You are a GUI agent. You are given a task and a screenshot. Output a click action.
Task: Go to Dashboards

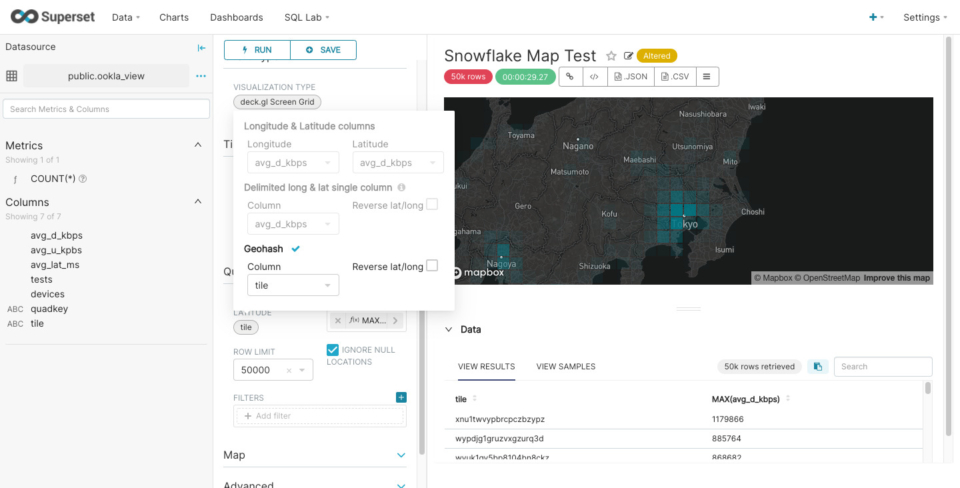[236, 17]
